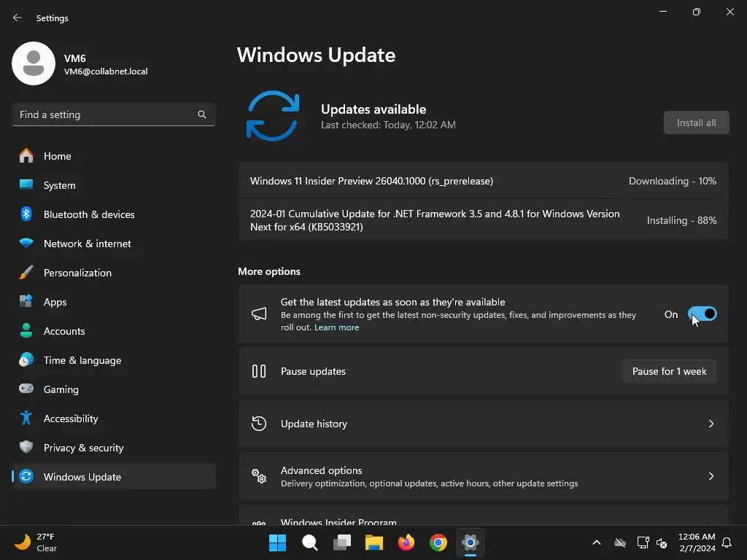Click the pause icon beside Pause updates
747x560 pixels.
tap(259, 371)
